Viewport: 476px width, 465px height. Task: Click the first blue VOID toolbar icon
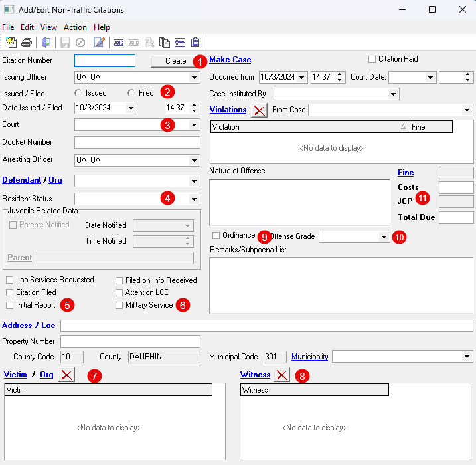[x=119, y=43]
